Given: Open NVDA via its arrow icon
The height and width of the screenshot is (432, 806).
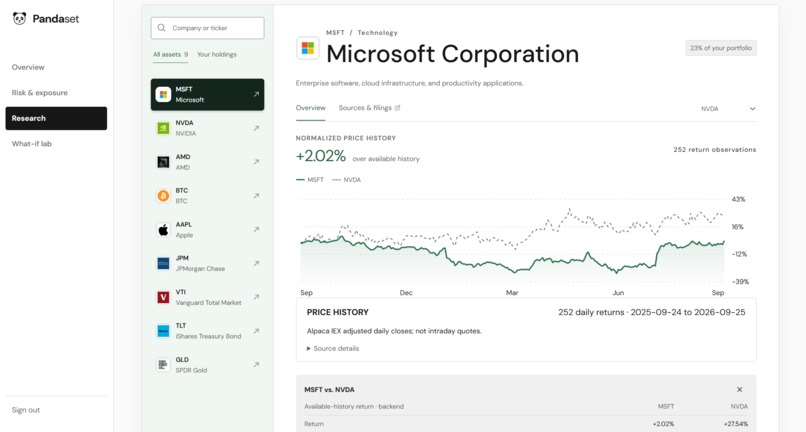Looking at the screenshot, I should [256, 128].
